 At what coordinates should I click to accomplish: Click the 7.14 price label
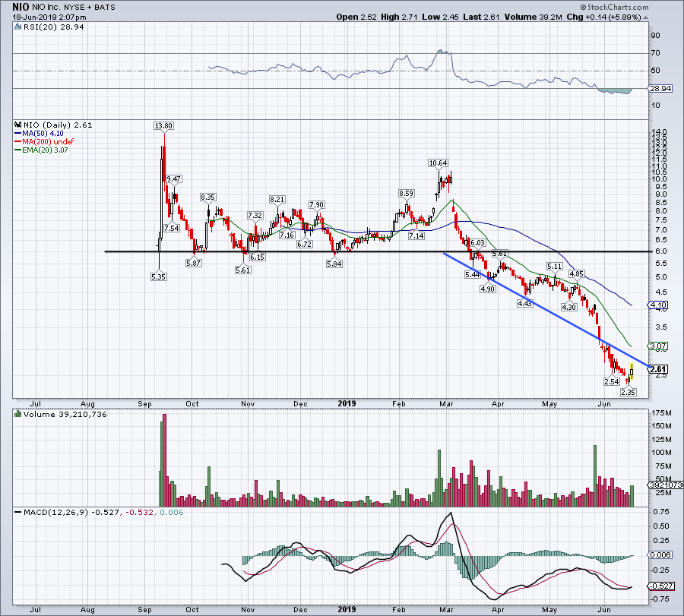[x=416, y=236]
